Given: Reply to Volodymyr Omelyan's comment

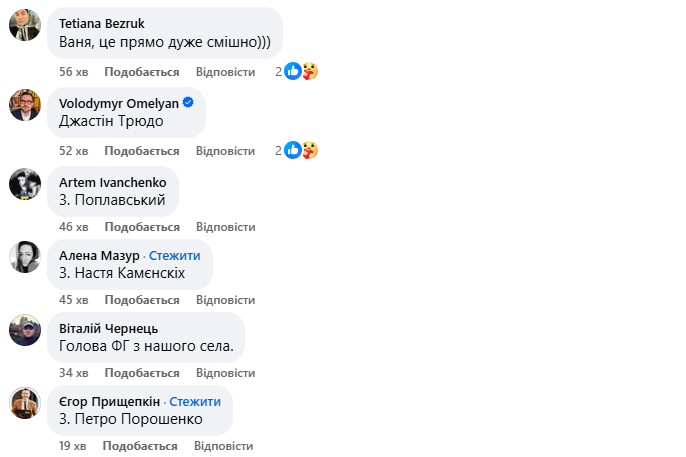Looking at the screenshot, I should [225, 151].
